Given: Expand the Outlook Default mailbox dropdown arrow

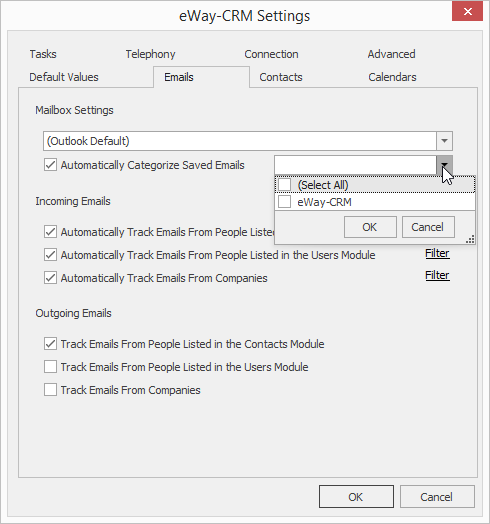Looking at the screenshot, I should 444,141.
